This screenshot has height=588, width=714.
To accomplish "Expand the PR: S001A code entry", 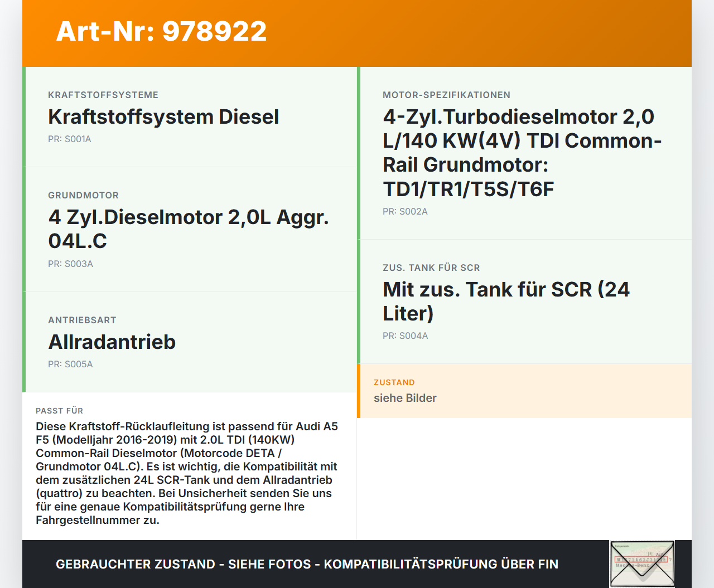I will (70, 139).
